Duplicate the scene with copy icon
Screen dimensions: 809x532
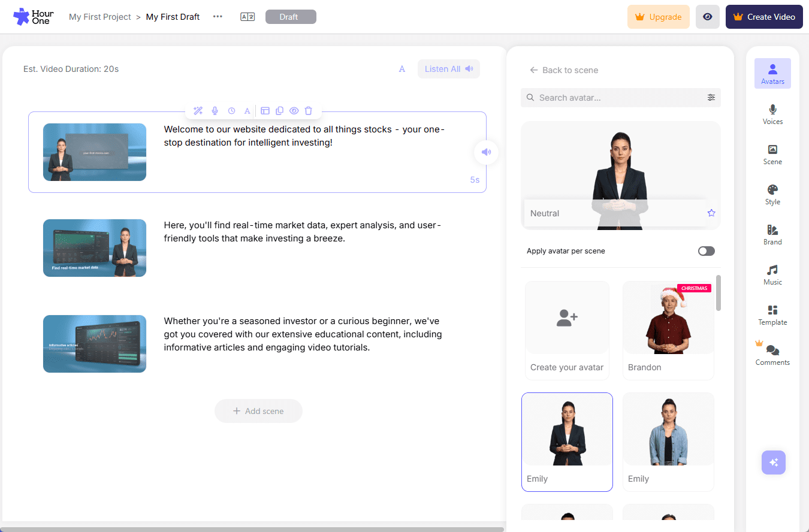279,111
